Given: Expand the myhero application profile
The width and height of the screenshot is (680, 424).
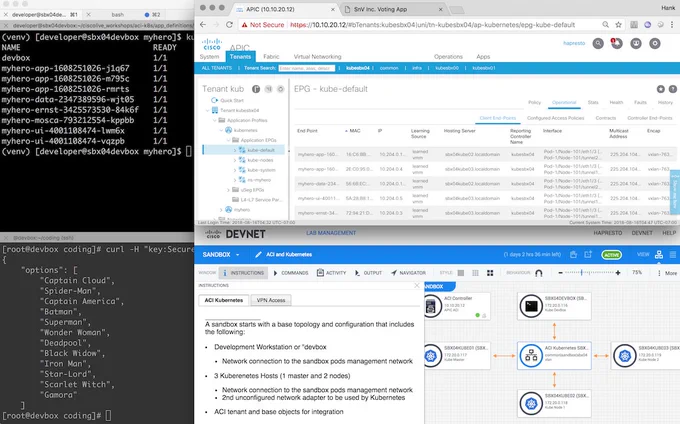Looking at the screenshot, I should (x=221, y=210).
